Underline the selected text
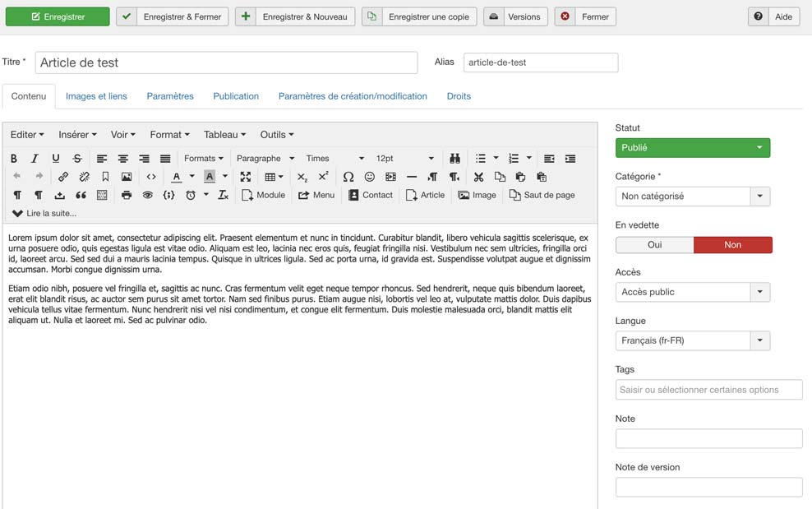Screen dimensions: 812x509 pos(55,159)
